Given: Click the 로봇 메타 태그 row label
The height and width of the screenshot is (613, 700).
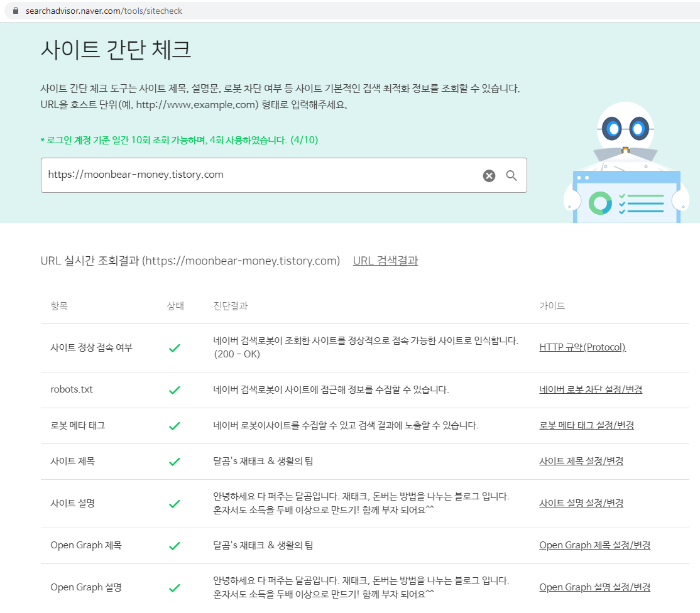Looking at the screenshot, I should (78, 426).
